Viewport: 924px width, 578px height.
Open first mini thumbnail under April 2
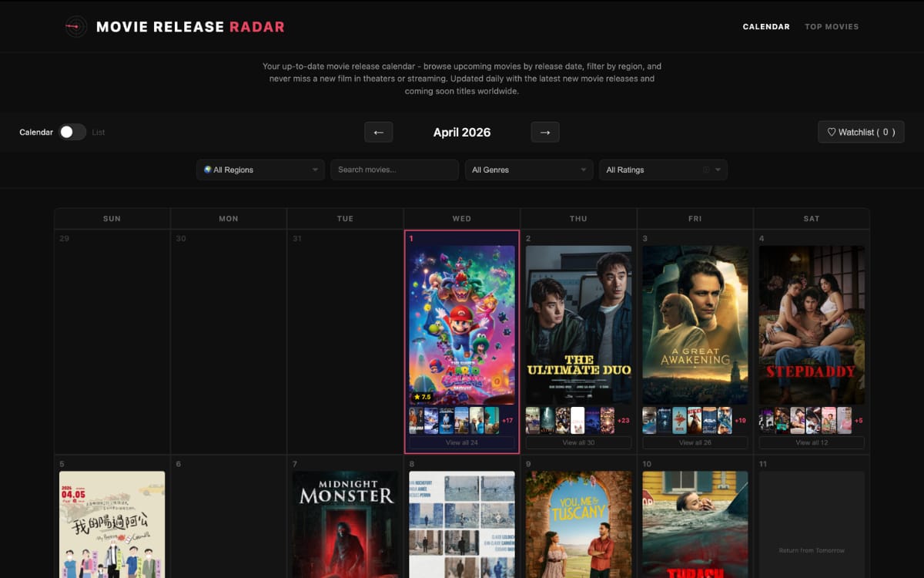pyautogui.click(x=533, y=421)
